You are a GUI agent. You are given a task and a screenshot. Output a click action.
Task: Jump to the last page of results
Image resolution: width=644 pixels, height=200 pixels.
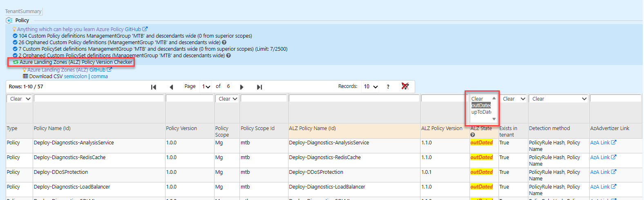[x=259, y=87]
